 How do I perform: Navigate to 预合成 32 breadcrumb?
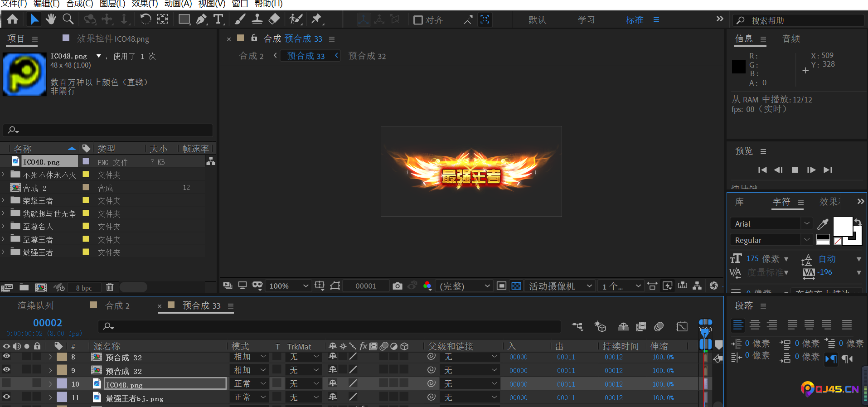pyautogui.click(x=367, y=56)
